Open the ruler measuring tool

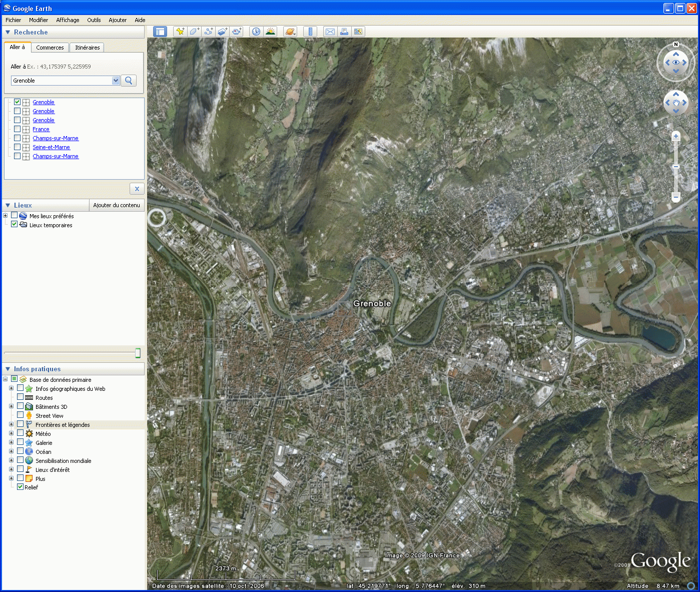[x=310, y=32]
